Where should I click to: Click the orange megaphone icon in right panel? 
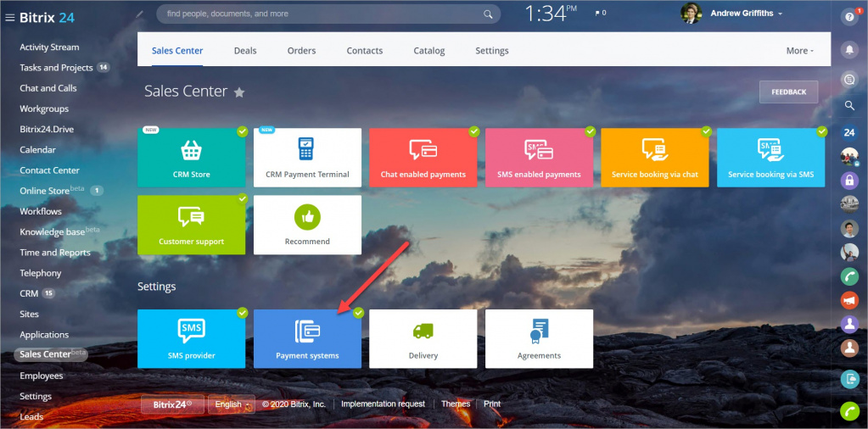point(849,299)
